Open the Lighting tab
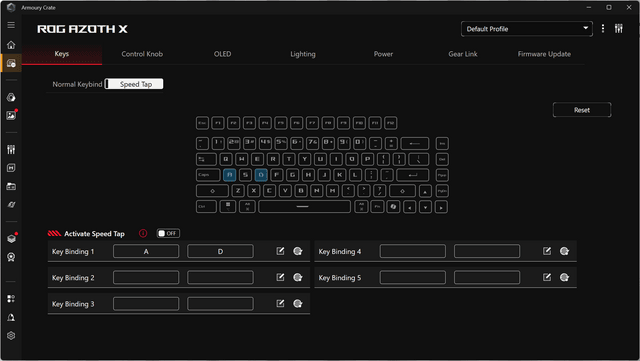This screenshot has height=361, width=640. [x=303, y=54]
